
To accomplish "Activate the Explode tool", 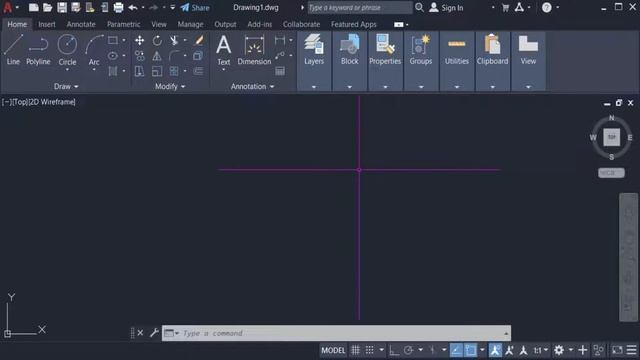I will (x=198, y=56).
